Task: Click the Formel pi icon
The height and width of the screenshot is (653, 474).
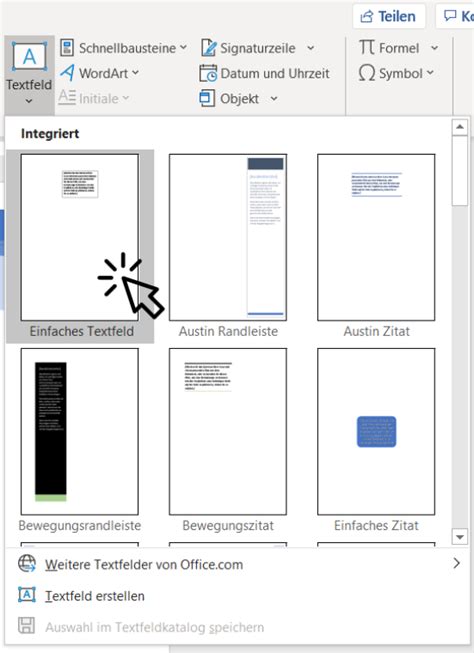Action: 367,47
